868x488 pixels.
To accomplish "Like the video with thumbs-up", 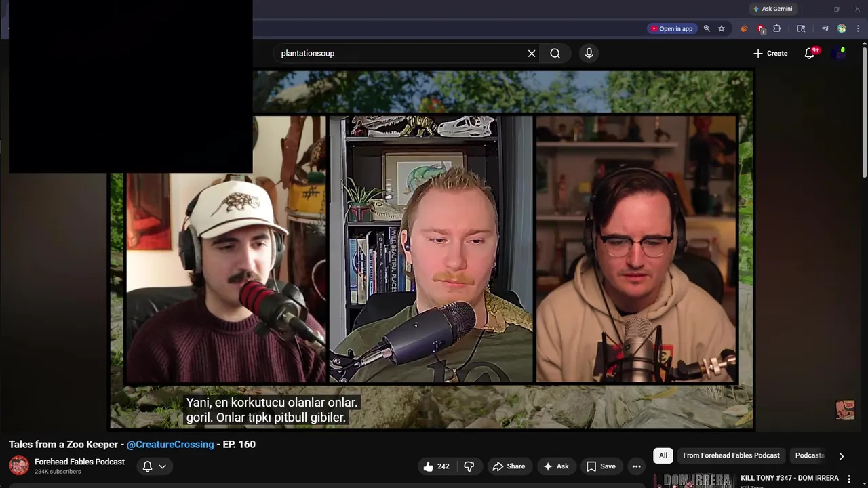I will coord(436,466).
